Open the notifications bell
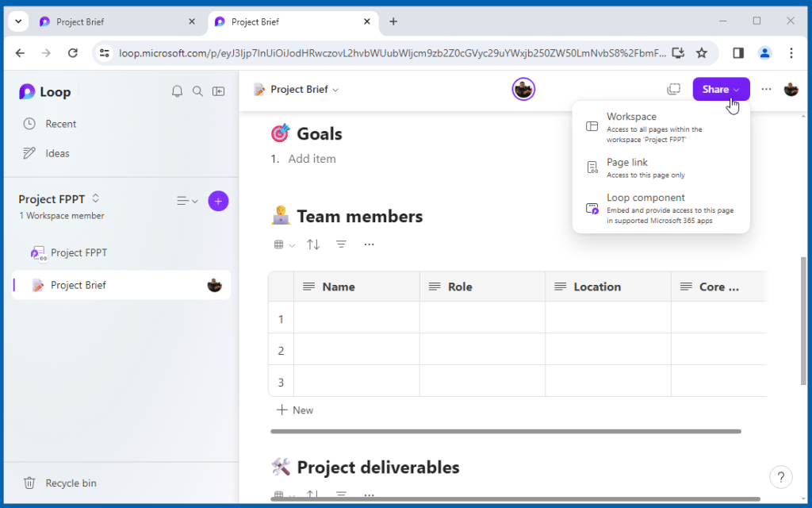The height and width of the screenshot is (508, 812). tap(177, 91)
